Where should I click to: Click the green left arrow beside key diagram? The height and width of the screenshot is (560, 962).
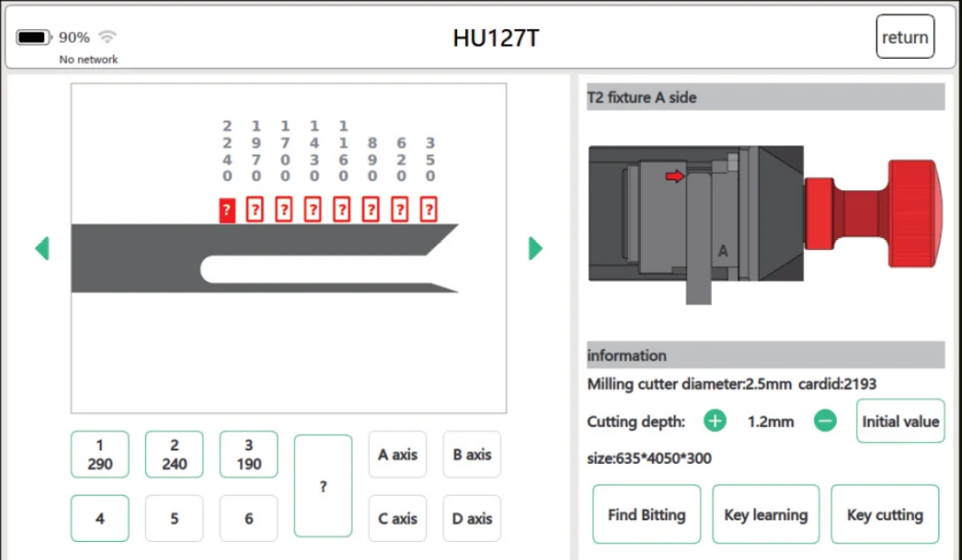click(43, 248)
